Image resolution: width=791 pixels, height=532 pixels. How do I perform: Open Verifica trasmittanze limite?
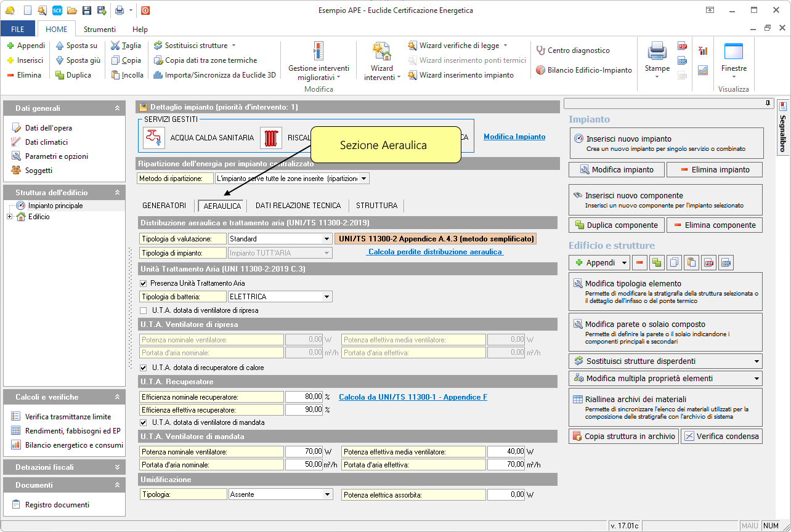coord(68,417)
